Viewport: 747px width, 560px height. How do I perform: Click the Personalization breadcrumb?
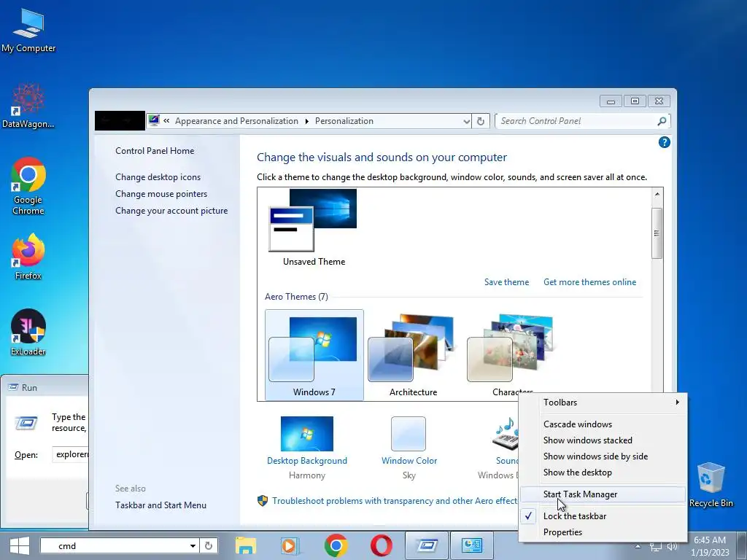coord(344,121)
